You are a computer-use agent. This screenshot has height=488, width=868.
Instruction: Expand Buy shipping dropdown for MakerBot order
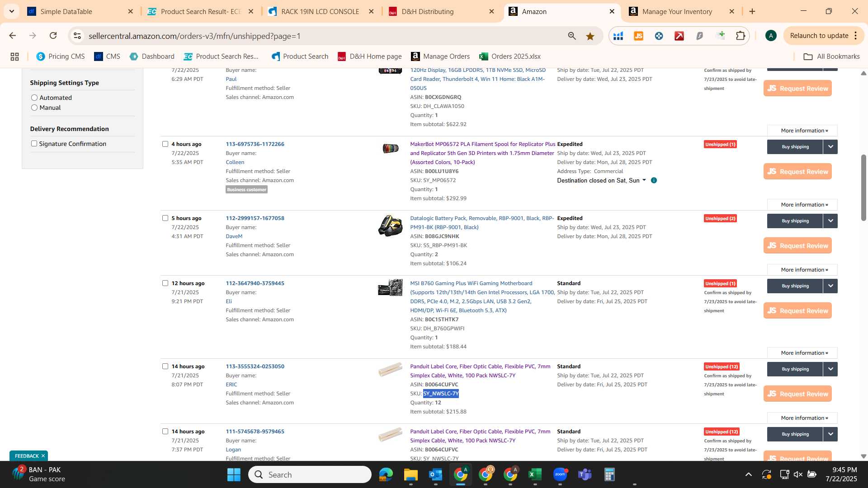(830, 147)
